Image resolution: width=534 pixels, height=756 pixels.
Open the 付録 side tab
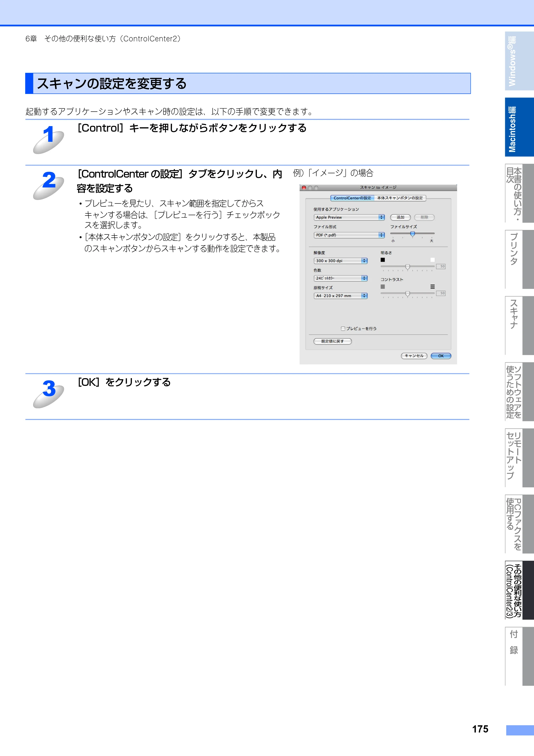click(519, 657)
